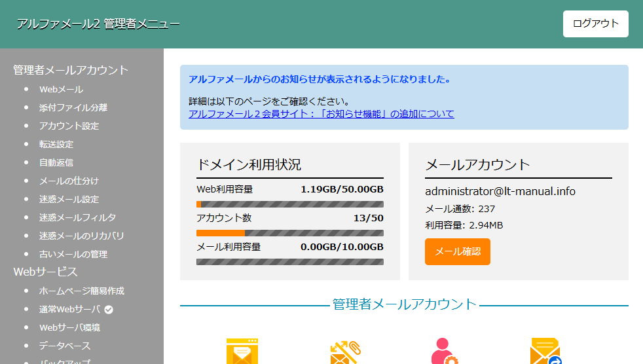This screenshot has height=364, width=643.
Task: Open Webメール in the sidebar
Action: pos(61,89)
